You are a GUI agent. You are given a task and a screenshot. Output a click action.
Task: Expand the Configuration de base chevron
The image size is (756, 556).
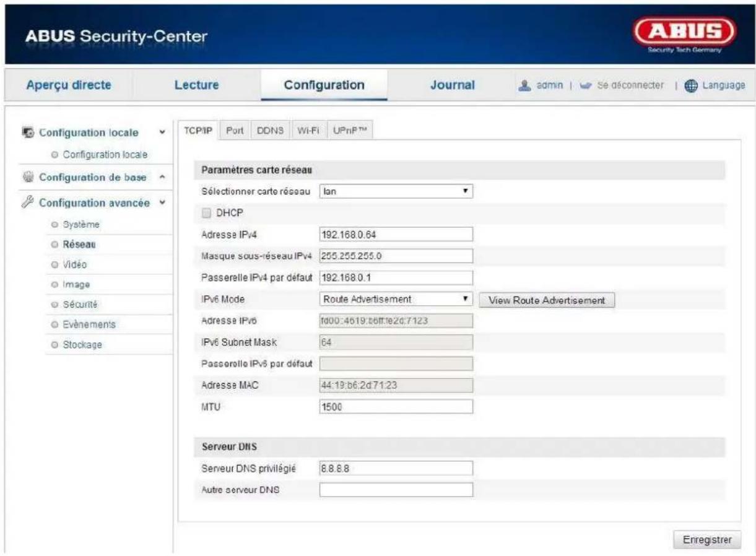(162, 178)
